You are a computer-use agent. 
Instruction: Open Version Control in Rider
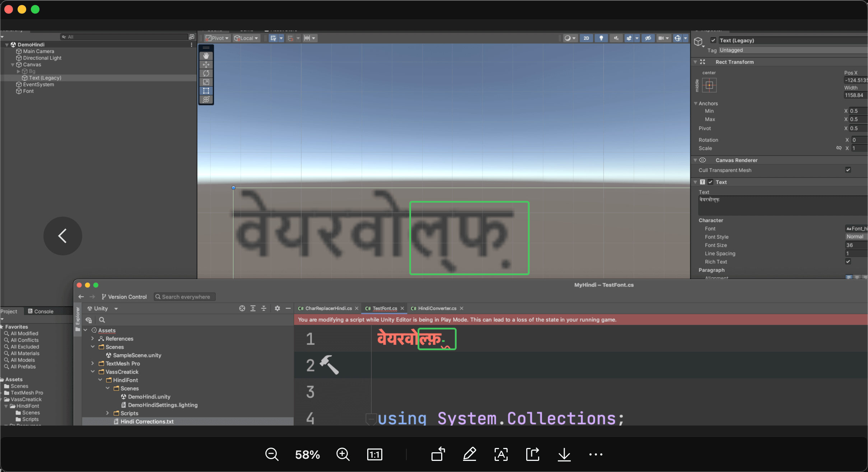coord(123,297)
